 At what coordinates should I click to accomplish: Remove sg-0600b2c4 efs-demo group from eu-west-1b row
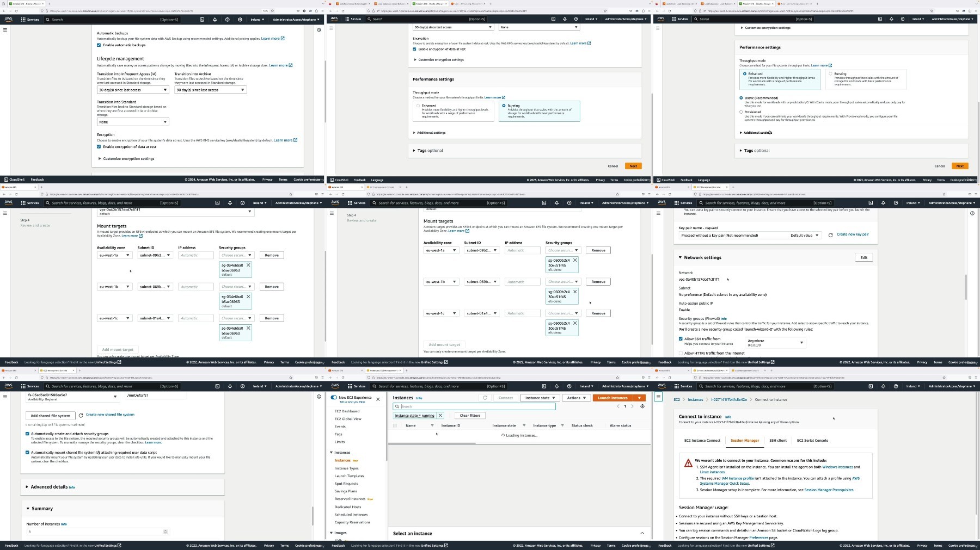(575, 292)
